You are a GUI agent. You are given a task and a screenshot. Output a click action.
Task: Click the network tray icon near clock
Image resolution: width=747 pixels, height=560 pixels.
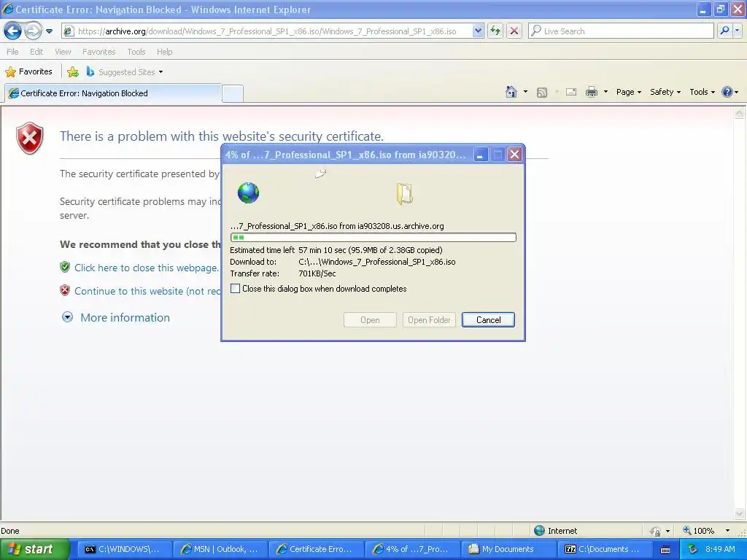coord(692,549)
